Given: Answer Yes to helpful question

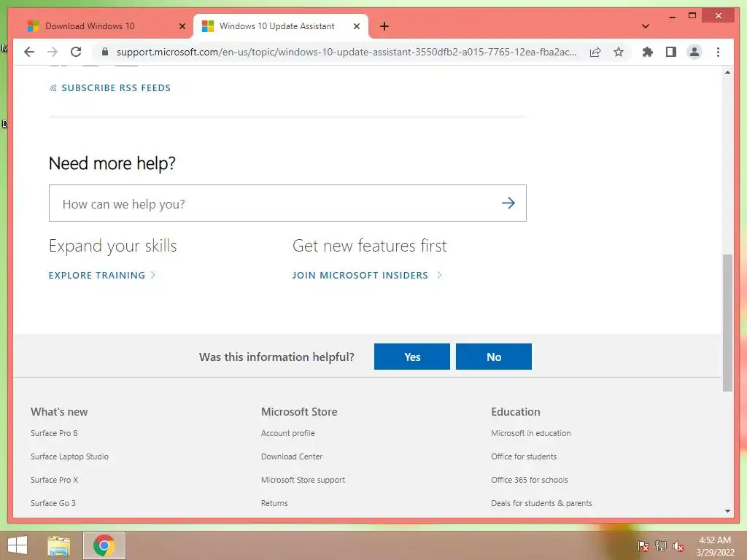Looking at the screenshot, I should click(x=412, y=357).
